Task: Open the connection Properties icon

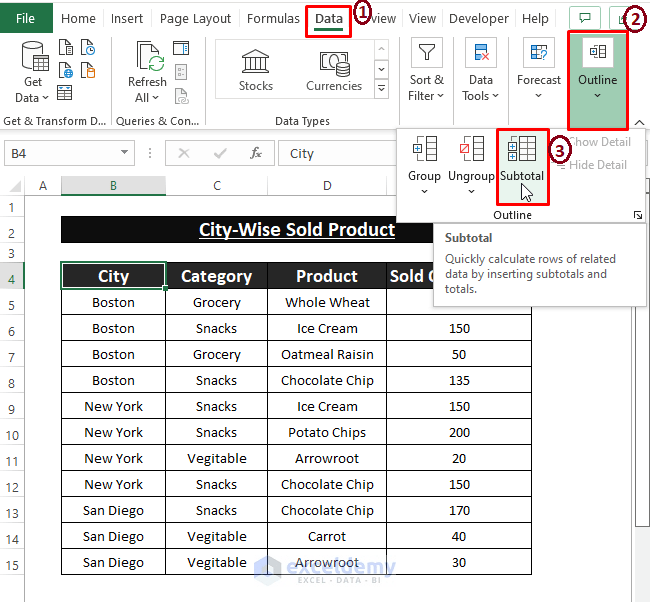Action: 181,72
